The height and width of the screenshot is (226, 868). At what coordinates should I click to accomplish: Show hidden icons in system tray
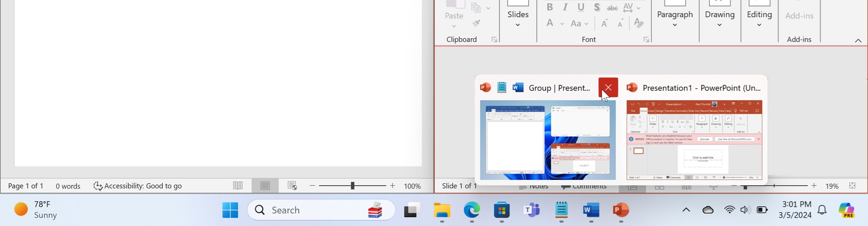[686, 210]
